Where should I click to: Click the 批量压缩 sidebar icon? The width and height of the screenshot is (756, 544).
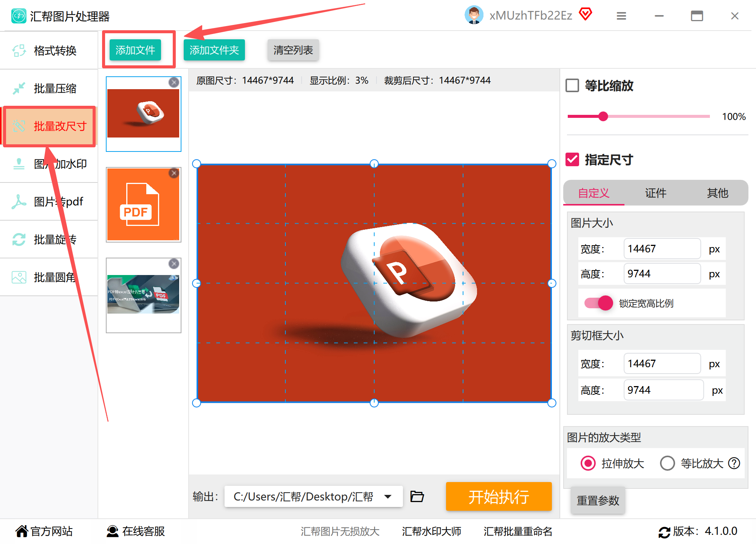19,88
